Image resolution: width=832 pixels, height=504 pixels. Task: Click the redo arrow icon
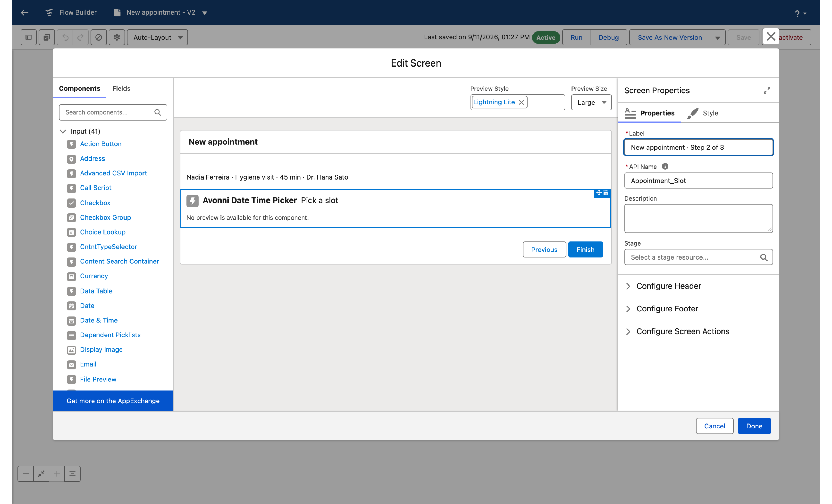click(80, 37)
